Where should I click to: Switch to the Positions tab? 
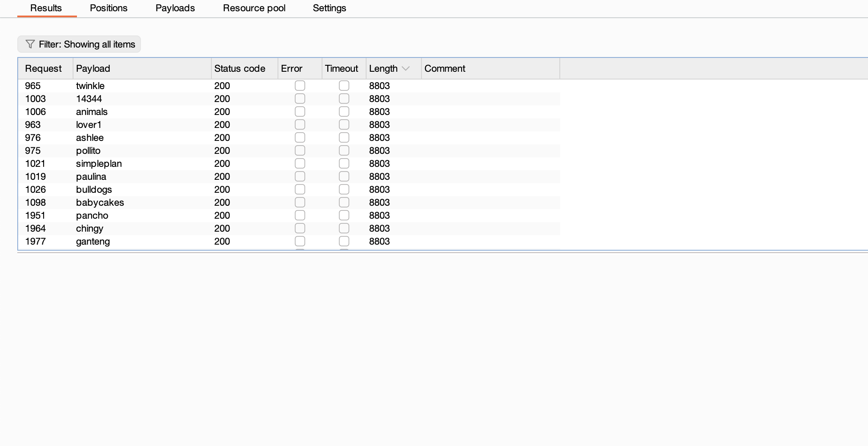108,8
